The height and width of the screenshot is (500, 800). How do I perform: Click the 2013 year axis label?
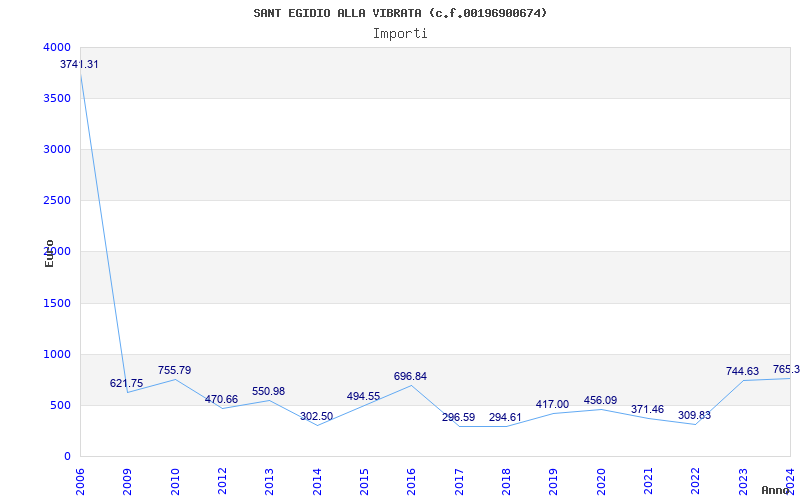point(269,482)
